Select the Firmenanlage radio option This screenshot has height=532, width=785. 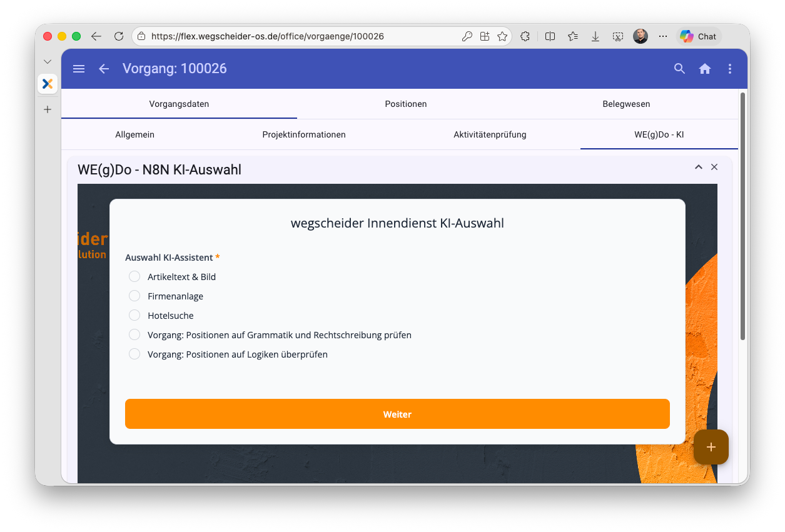134,296
